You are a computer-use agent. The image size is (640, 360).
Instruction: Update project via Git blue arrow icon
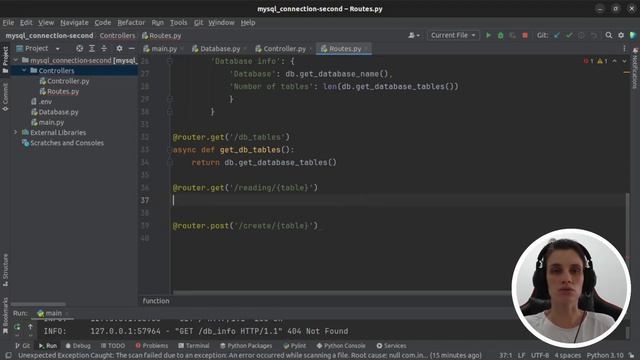[x=557, y=36]
